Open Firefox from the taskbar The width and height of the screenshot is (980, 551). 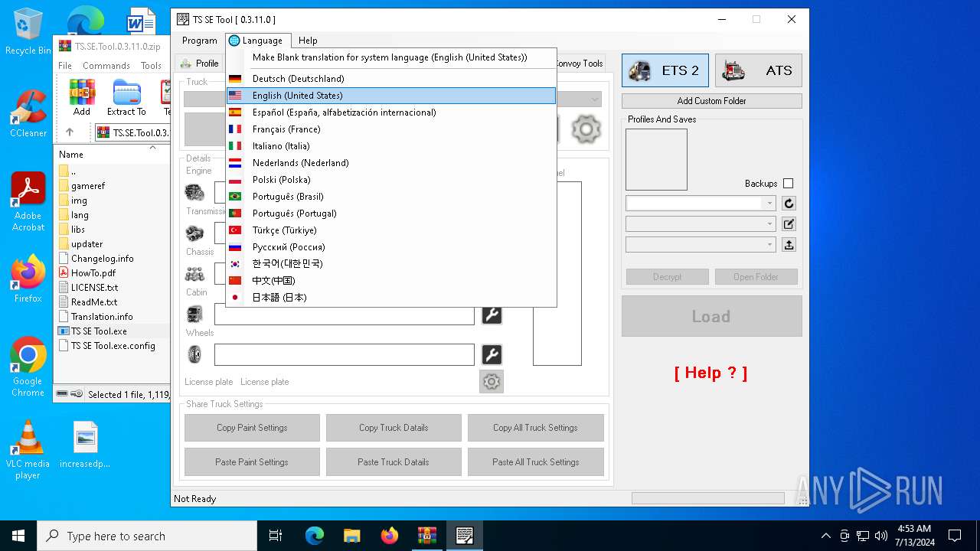coord(390,536)
